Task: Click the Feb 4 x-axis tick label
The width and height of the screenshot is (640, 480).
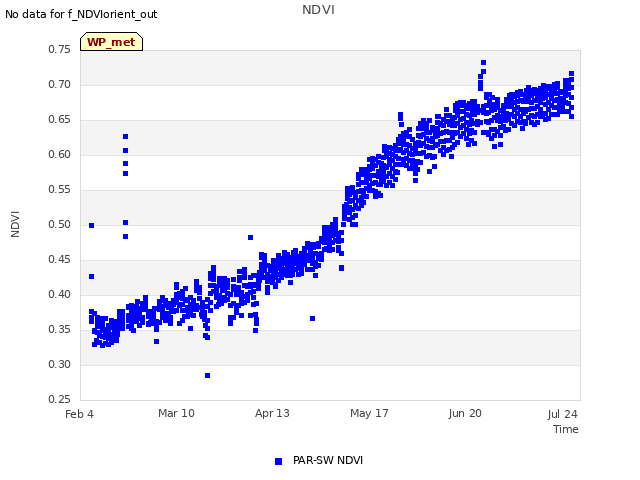Action: click(79, 414)
